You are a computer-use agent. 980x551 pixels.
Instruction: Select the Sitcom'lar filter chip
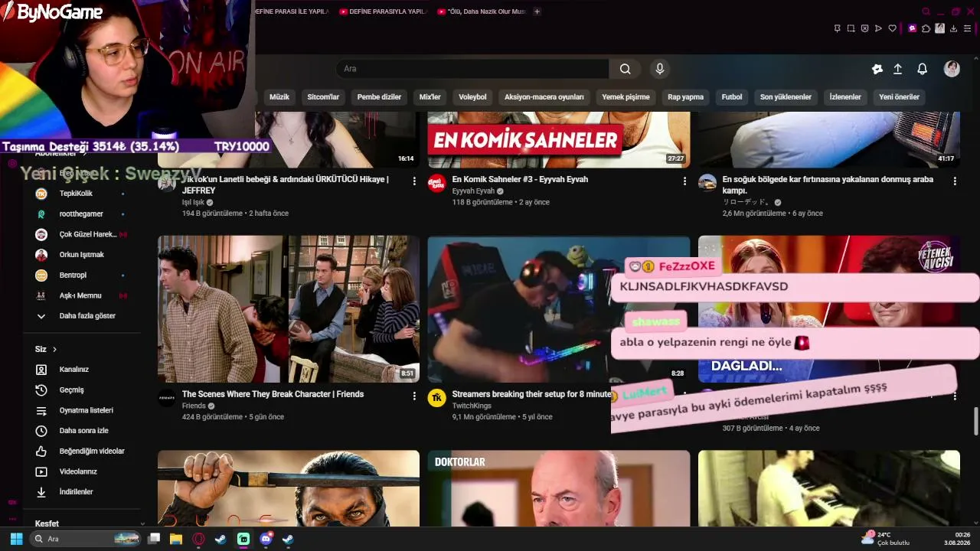tap(323, 97)
